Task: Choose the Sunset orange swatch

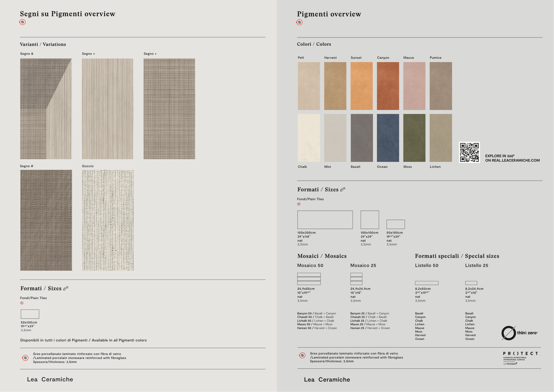Action: 361,86
